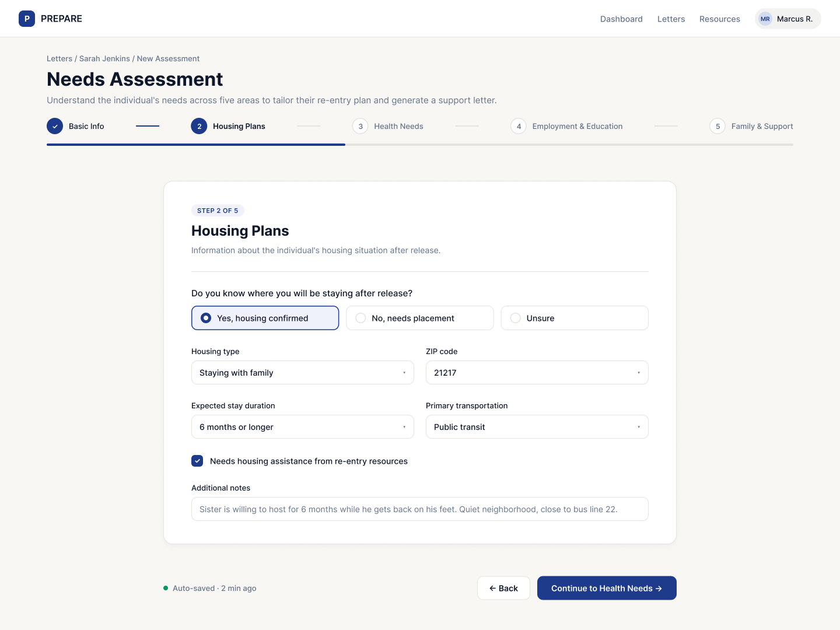The height and width of the screenshot is (630, 840).
Task: Click the 'New Assessment' breadcrumb text
Action: tap(168, 58)
